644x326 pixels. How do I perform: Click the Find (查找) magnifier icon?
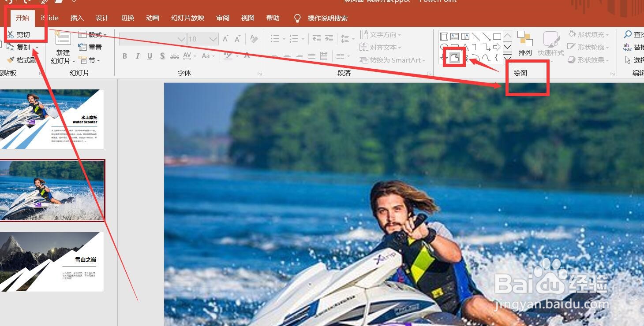pos(628,34)
